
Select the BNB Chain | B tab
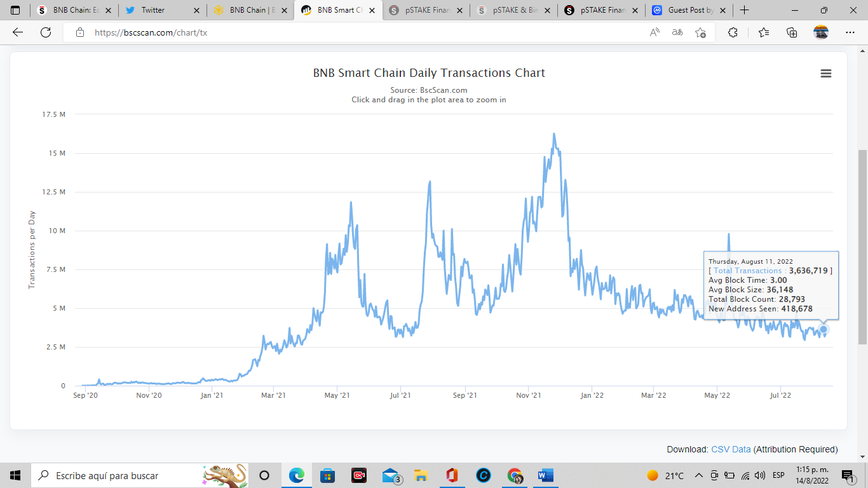click(x=250, y=10)
